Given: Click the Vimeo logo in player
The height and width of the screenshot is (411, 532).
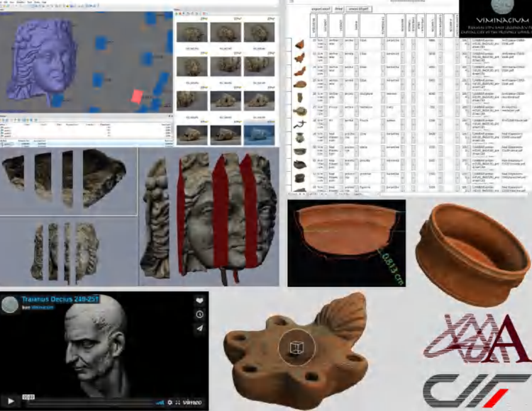Looking at the screenshot, I should pos(191,401).
